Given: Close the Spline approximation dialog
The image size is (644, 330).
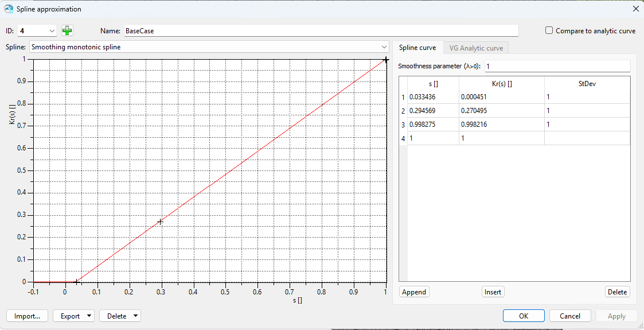Looking at the screenshot, I should pos(635,9).
